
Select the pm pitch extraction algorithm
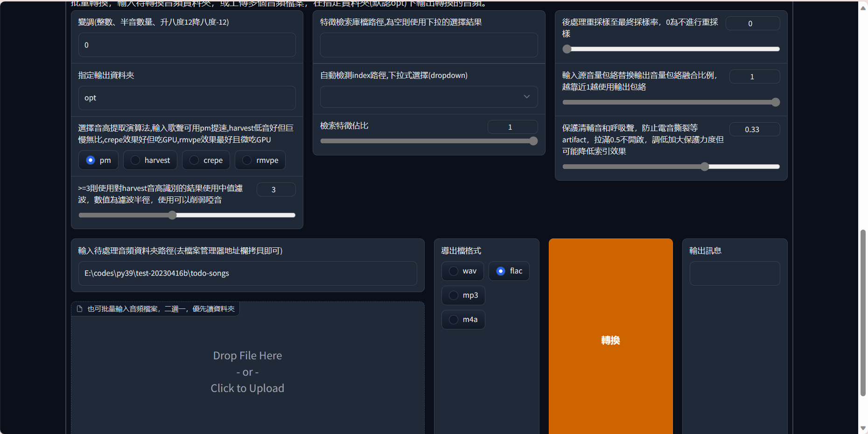click(98, 160)
